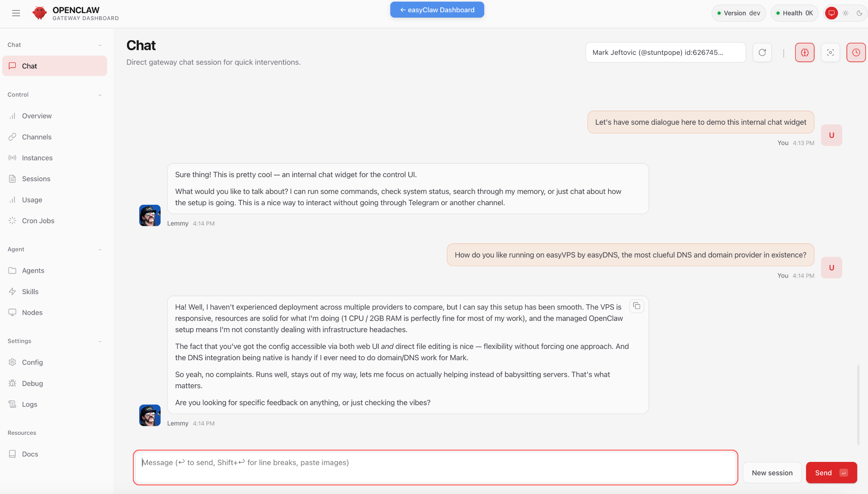This screenshot has width=868, height=494.
Task: Click the brain memory icon near user selector
Action: click(804, 52)
